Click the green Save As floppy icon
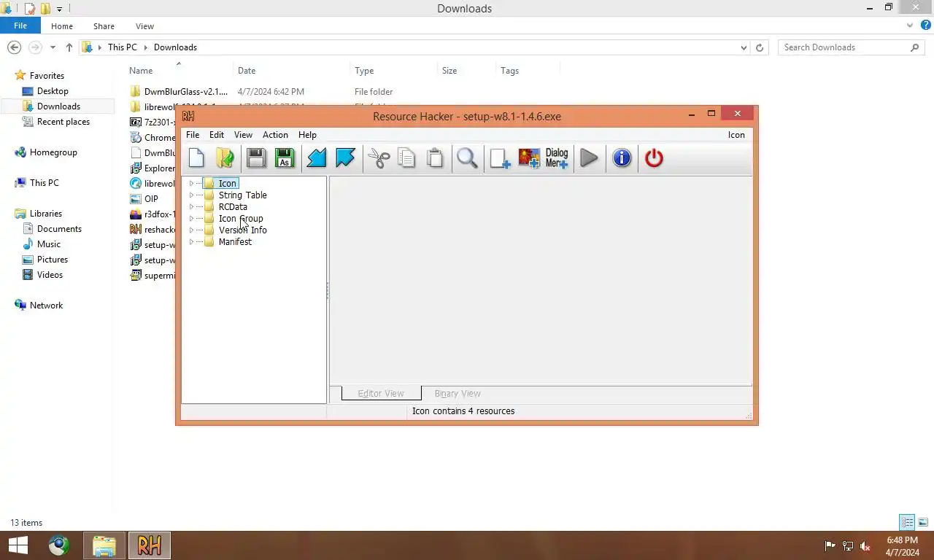The height and width of the screenshot is (560, 934). [x=285, y=158]
